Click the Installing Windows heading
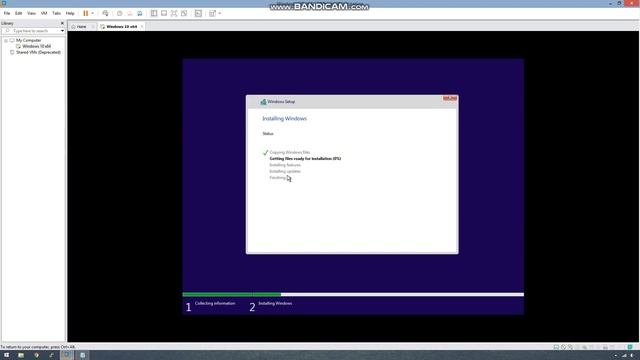The image size is (640, 360). point(284,119)
